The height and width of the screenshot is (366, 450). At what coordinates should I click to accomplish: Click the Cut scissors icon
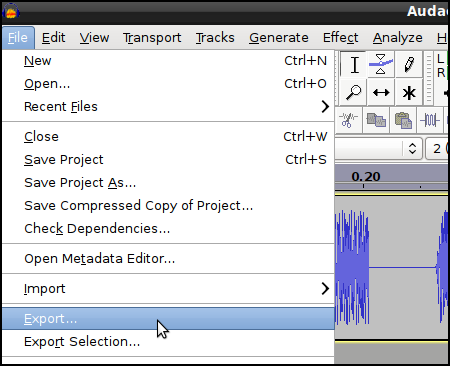(348, 120)
